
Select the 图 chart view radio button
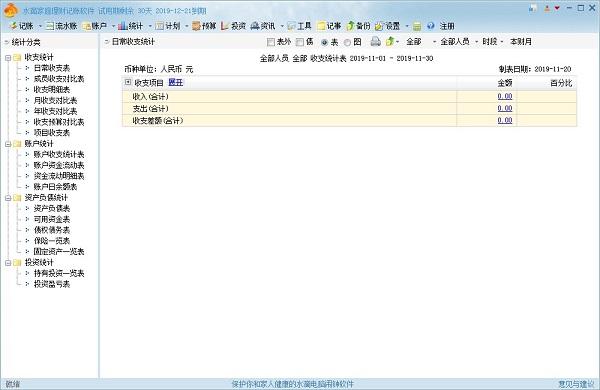coord(347,42)
